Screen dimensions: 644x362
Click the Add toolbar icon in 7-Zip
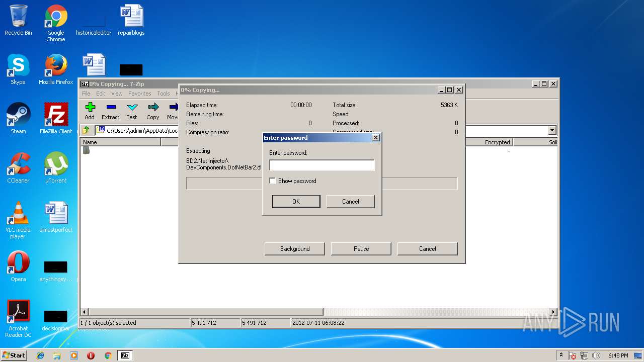point(90,111)
